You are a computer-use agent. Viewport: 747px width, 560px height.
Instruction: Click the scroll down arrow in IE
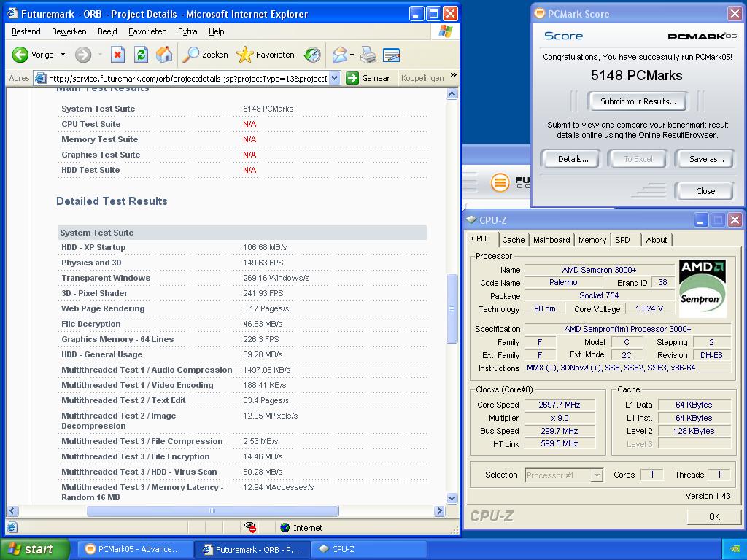tap(452, 499)
